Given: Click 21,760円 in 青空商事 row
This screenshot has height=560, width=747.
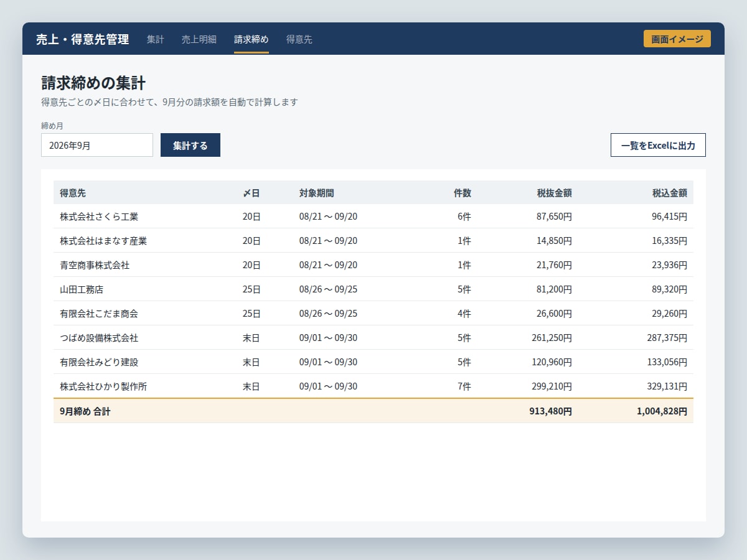Looking at the screenshot, I should tap(554, 265).
